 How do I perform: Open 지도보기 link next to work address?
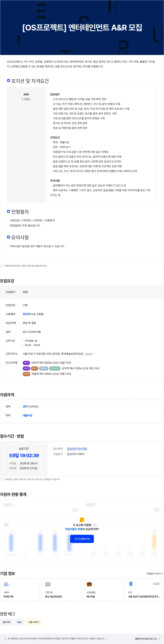pyautogui.click(x=89, y=354)
